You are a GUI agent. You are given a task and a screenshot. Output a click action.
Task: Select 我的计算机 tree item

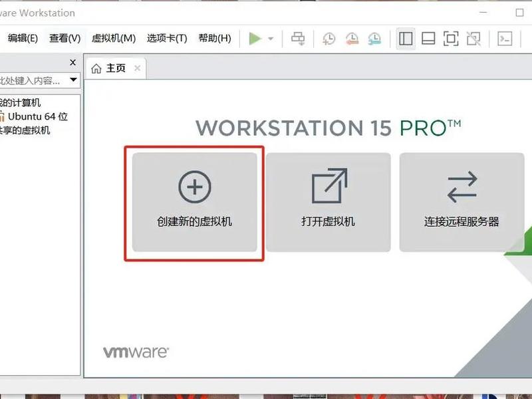pyautogui.click(x=21, y=102)
